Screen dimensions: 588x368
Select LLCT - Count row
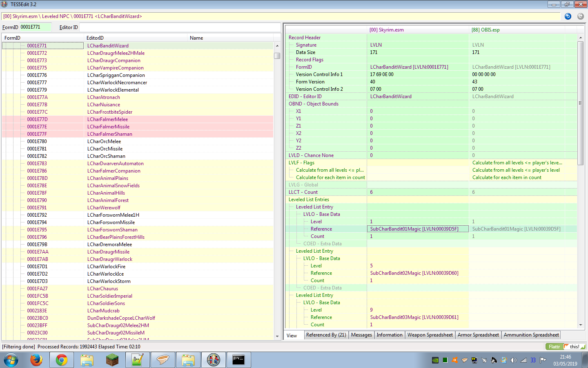click(x=431, y=192)
